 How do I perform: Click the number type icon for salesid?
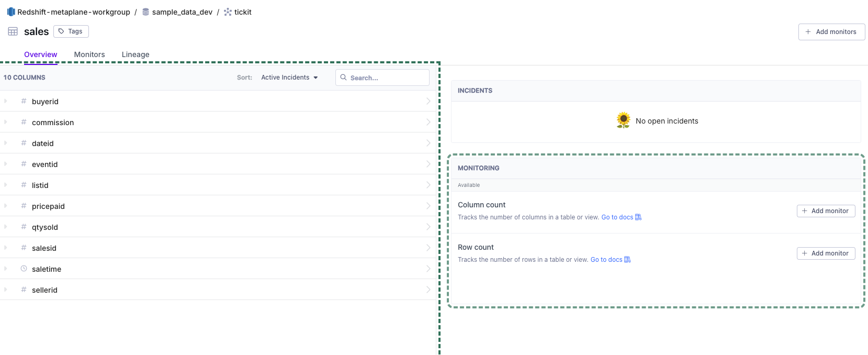click(24, 248)
